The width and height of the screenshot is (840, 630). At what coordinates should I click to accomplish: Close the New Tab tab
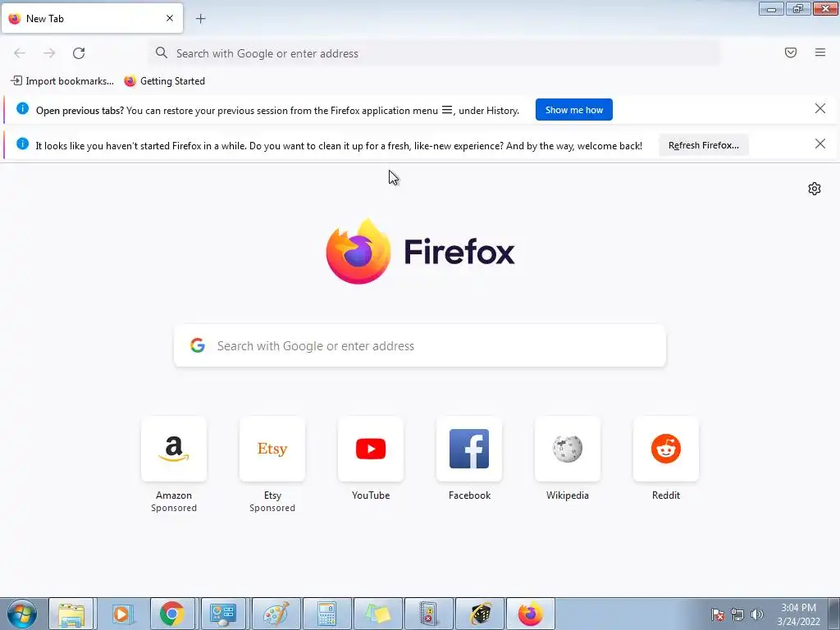coord(170,18)
